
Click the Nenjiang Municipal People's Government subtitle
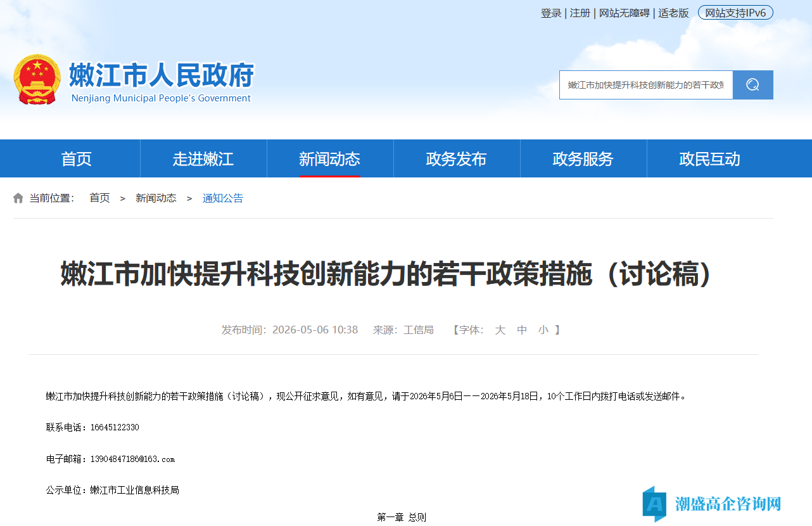click(x=161, y=98)
